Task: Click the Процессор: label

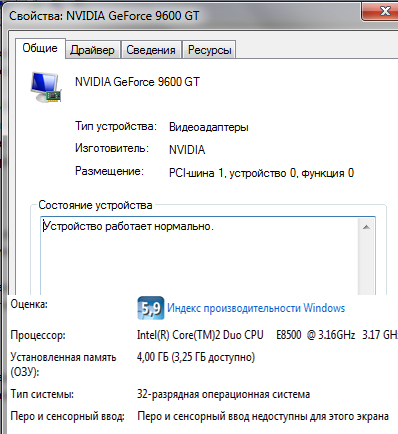Action: pyautogui.click(x=38, y=335)
